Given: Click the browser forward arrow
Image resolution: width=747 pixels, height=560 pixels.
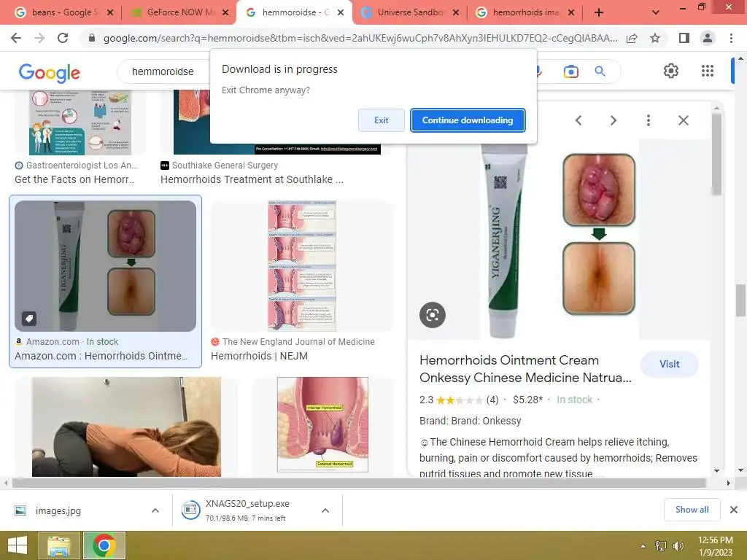Looking at the screenshot, I should tap(39, 38).
